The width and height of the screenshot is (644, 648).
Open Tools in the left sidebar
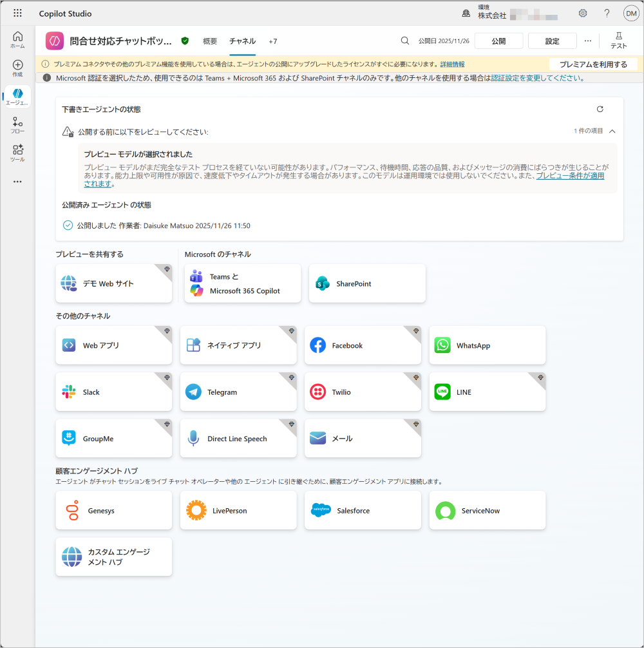[17, 153]
